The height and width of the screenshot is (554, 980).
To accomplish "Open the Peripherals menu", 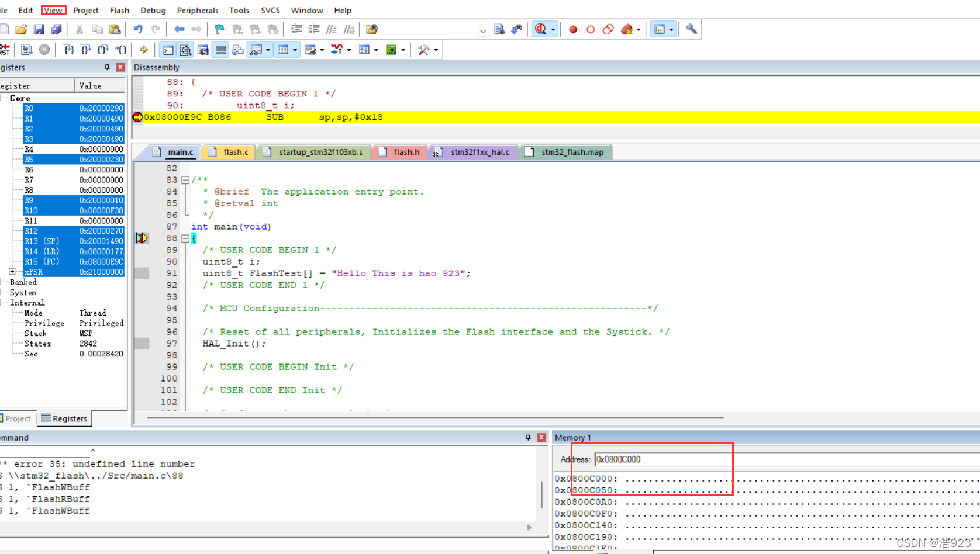I will coord(198,11).
